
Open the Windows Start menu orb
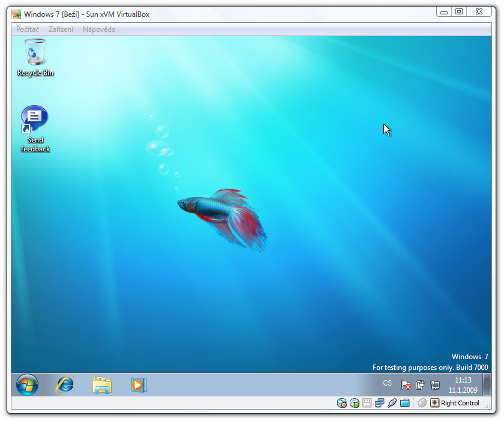(27, 384)
